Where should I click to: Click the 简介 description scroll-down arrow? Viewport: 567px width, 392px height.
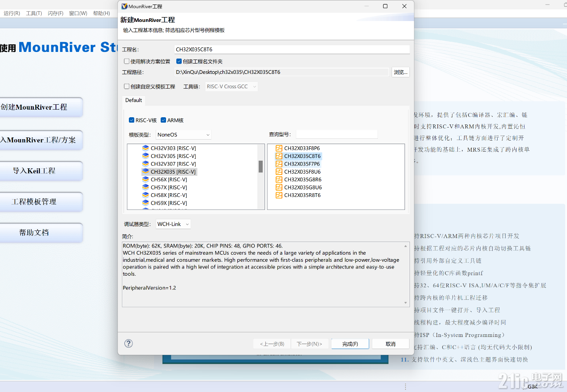[x=406, y=303]
